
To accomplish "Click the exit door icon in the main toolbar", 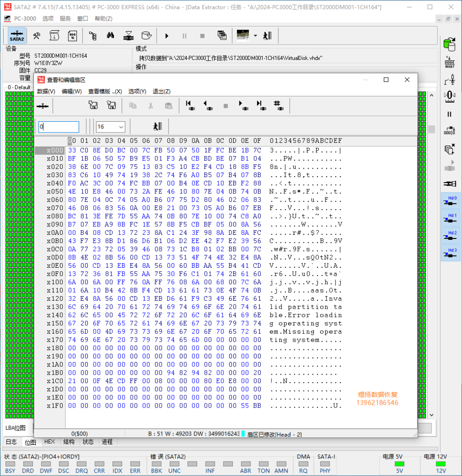I will tap(267, 35).
